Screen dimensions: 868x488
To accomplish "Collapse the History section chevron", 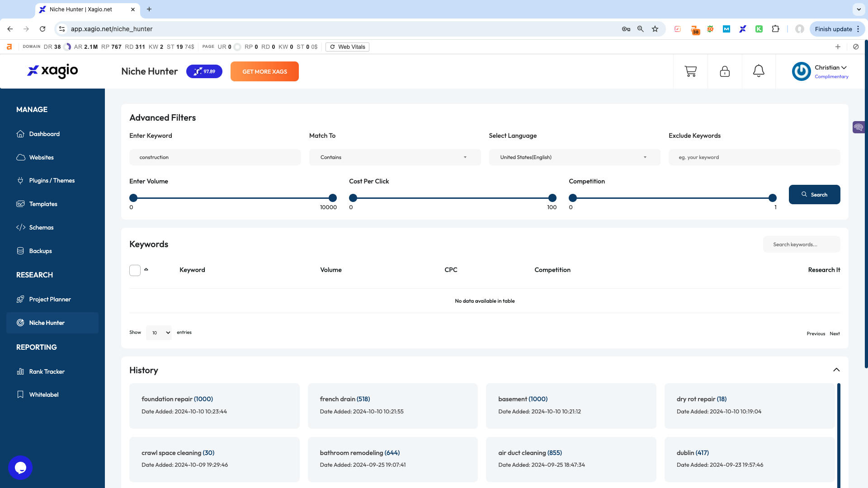I will click(836, 370).
